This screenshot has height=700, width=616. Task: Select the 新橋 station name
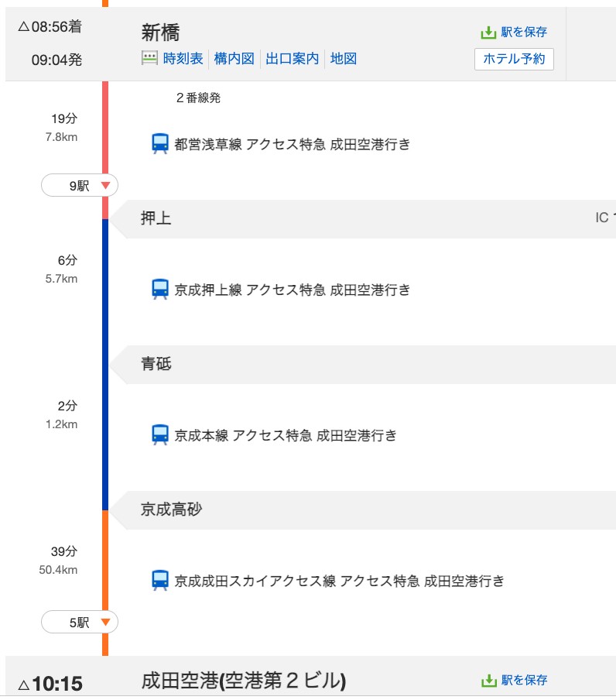[161, 33]
